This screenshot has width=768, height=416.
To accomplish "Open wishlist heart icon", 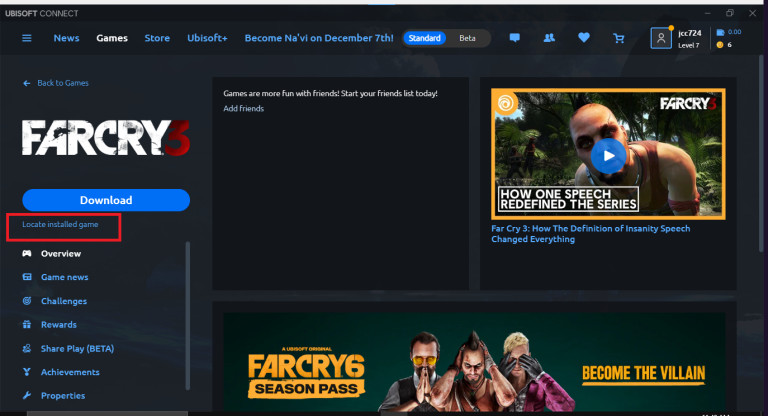I will [x=584, y=38].
